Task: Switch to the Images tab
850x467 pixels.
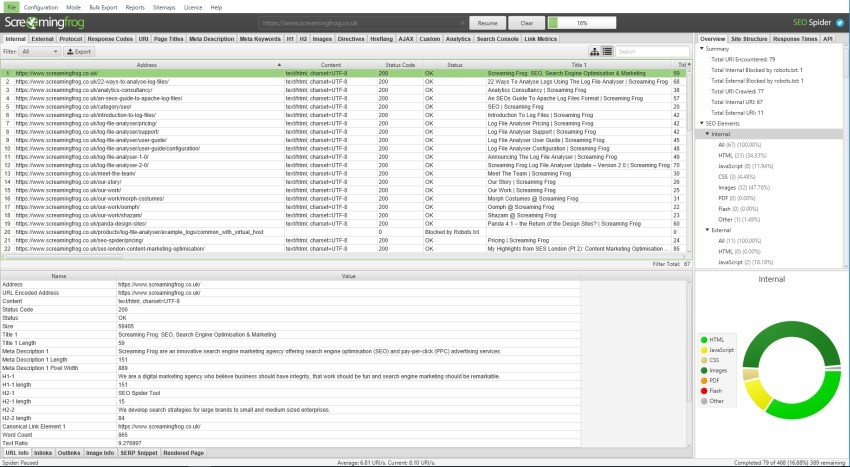Action: click(322, 39)
